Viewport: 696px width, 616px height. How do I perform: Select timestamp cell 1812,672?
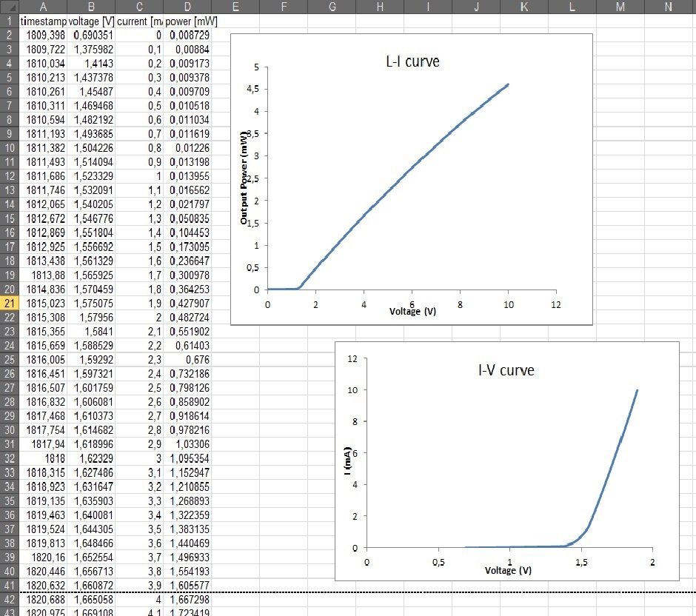43,219
